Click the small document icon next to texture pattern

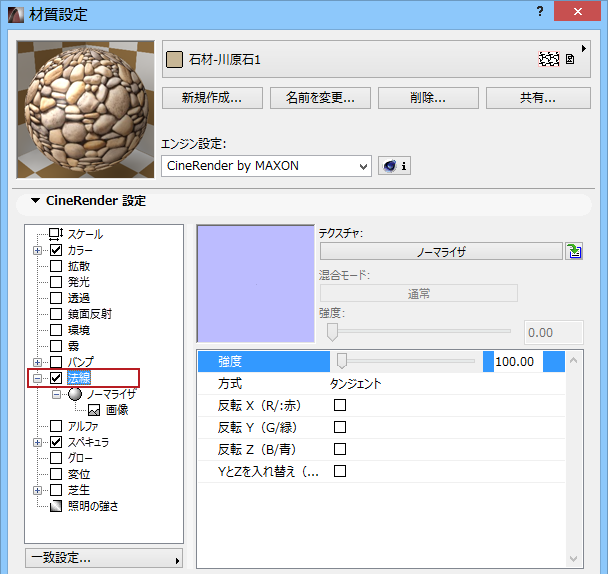tap(570, 59)
